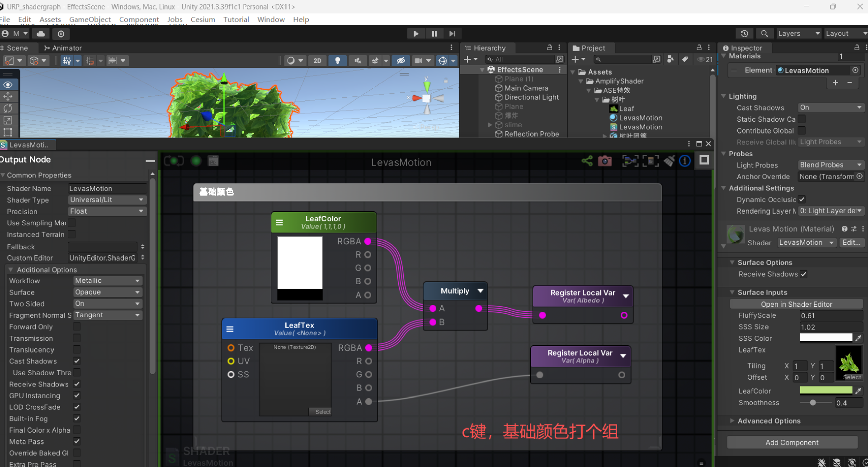Open the LeafColor node menu icon
Screen dimensions: 868x467
coord(279,222)
